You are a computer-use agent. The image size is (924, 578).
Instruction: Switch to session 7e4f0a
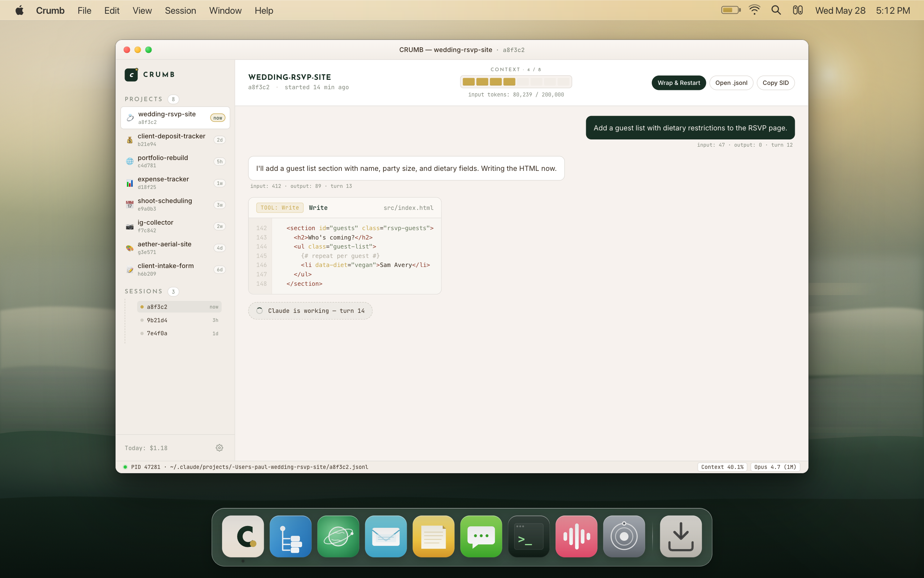(179, 333)
